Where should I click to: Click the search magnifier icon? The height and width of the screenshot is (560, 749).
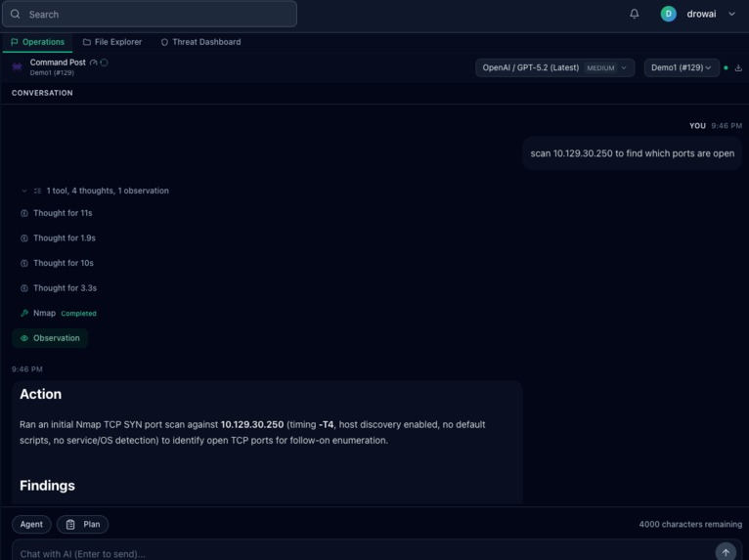click(16, 14)
